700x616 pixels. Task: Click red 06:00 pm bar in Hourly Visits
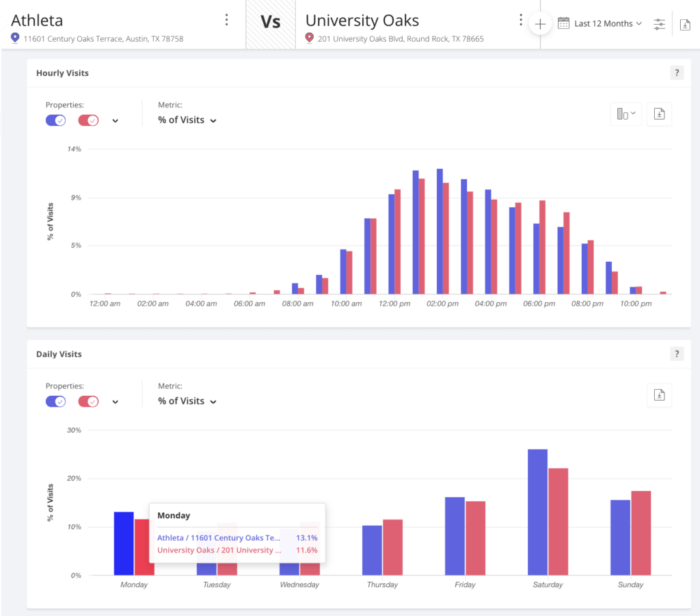pos(542,247)
